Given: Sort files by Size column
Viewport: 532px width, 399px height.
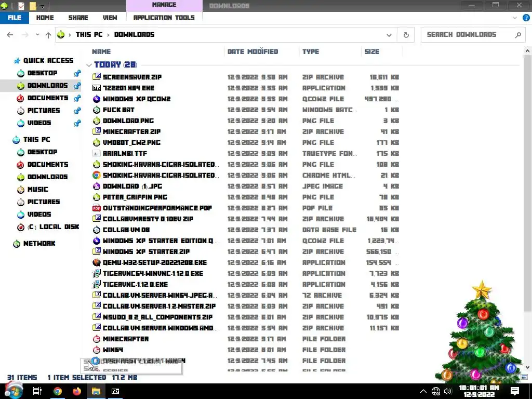Looking at the screenshot, I should point(372,51).
